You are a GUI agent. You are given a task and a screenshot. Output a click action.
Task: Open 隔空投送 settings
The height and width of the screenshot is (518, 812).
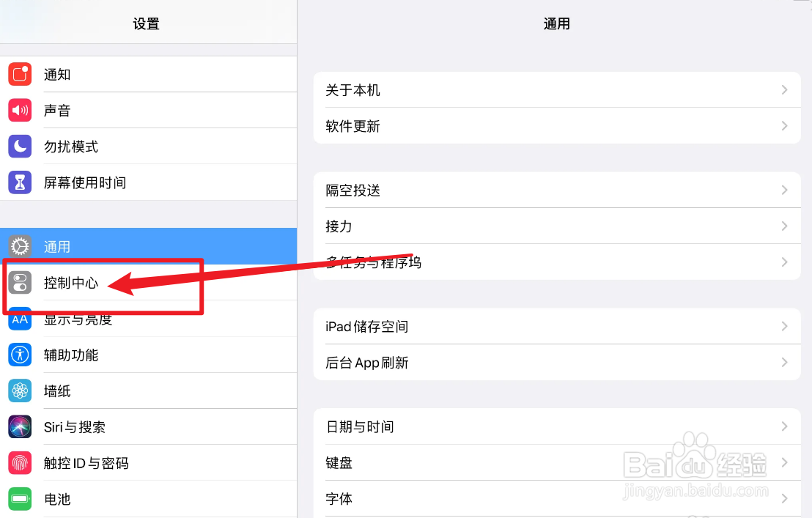[556, 190]
